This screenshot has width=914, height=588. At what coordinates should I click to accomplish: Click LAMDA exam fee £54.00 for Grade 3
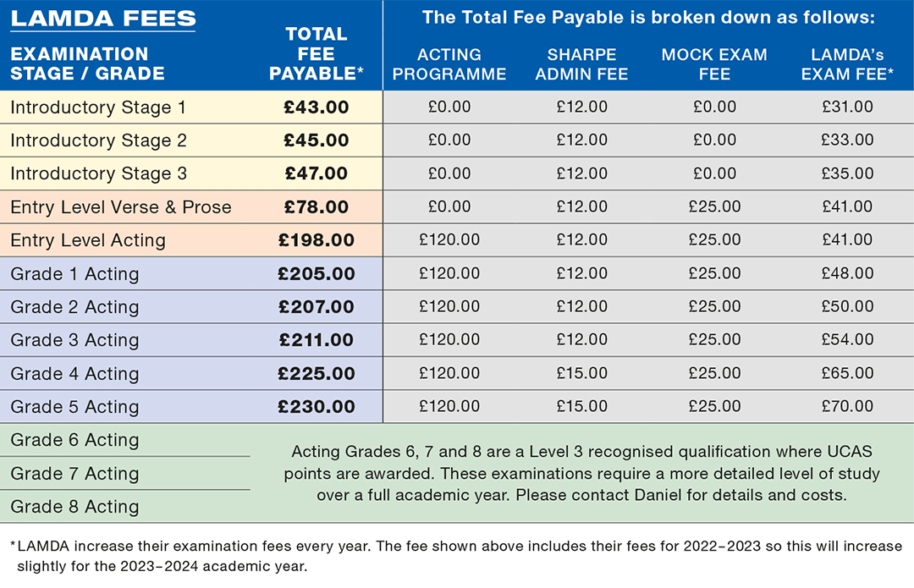click(847, 340)
